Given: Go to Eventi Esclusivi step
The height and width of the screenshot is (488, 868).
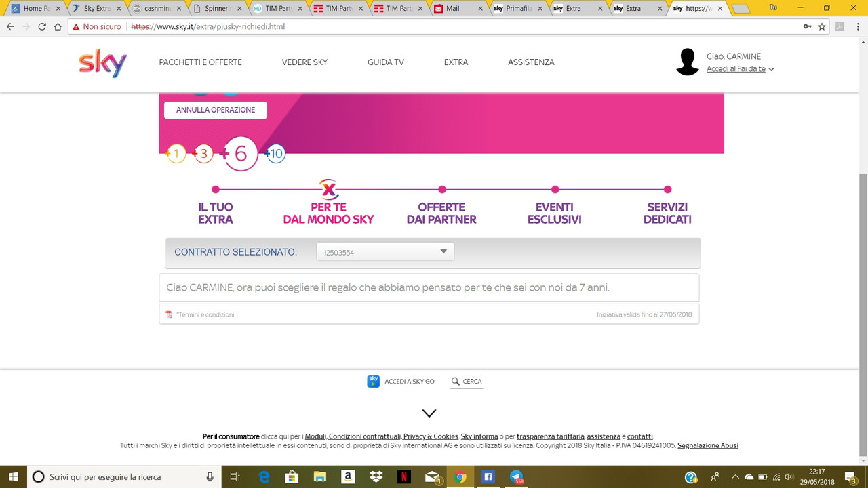Looking at the screenshot, I should (554, 213).
